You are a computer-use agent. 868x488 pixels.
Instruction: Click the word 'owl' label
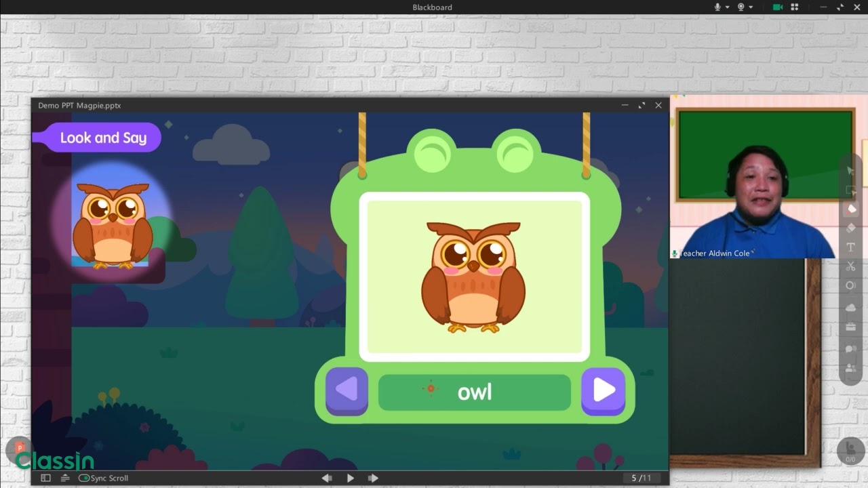pos(475,392)
